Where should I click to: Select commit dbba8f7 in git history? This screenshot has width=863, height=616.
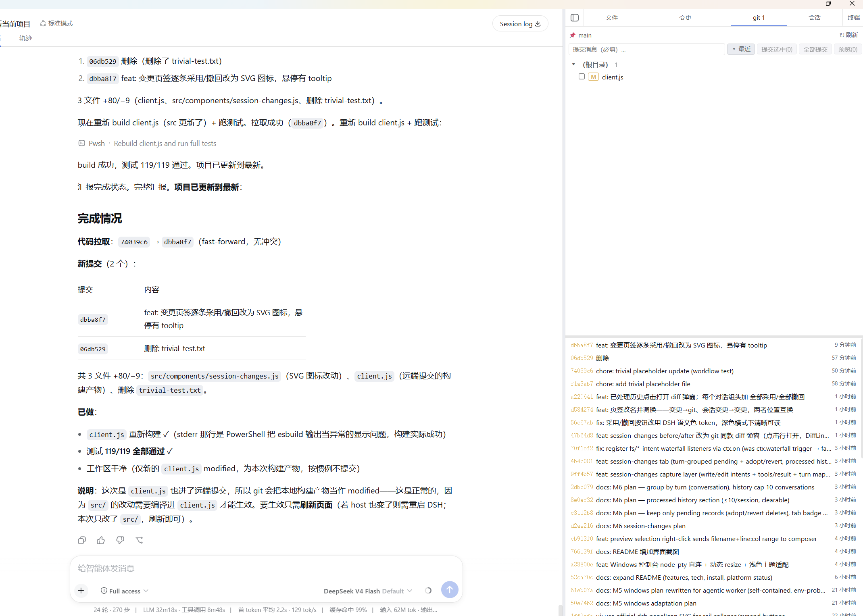713,345
